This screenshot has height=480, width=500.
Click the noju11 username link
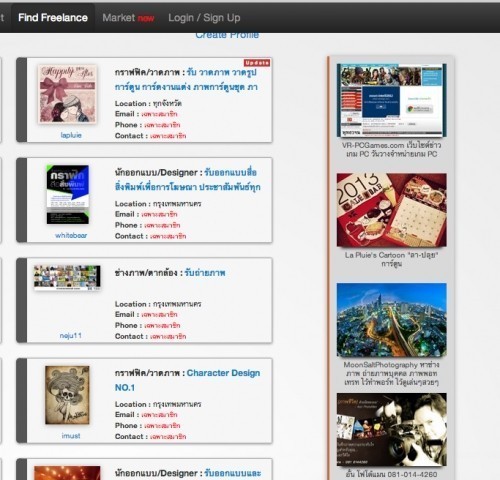tap(70, 336)
